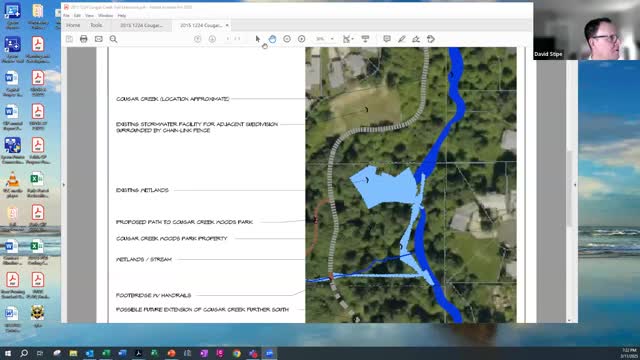
Task: Click the scrolling mode toolbar icon
Action: tap(365, 39)
